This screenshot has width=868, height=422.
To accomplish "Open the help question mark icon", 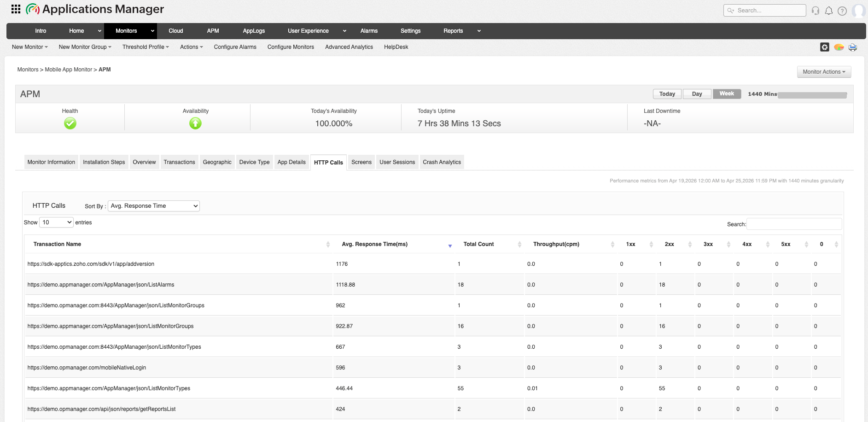I will coord(842,11).
